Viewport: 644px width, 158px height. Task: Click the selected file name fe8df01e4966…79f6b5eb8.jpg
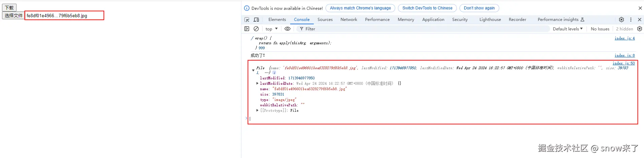pyautogui.click(x=57, y=16)
